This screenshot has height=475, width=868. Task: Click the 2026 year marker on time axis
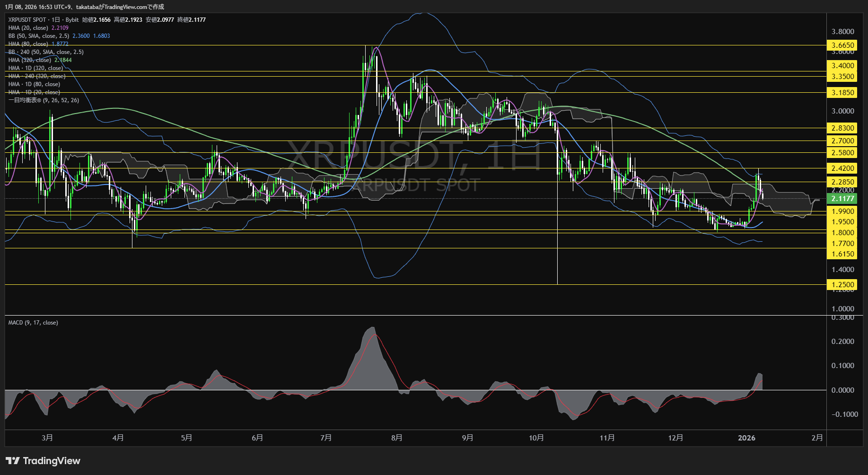click(x=746, y=438)
